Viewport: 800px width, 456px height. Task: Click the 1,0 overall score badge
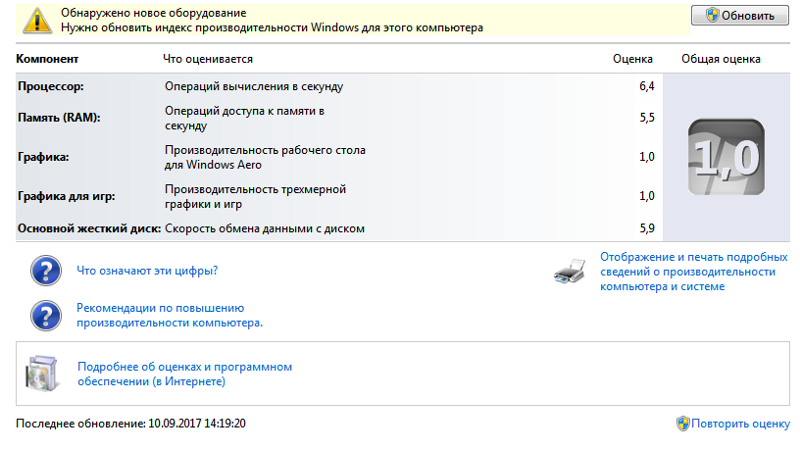point(726,157)
